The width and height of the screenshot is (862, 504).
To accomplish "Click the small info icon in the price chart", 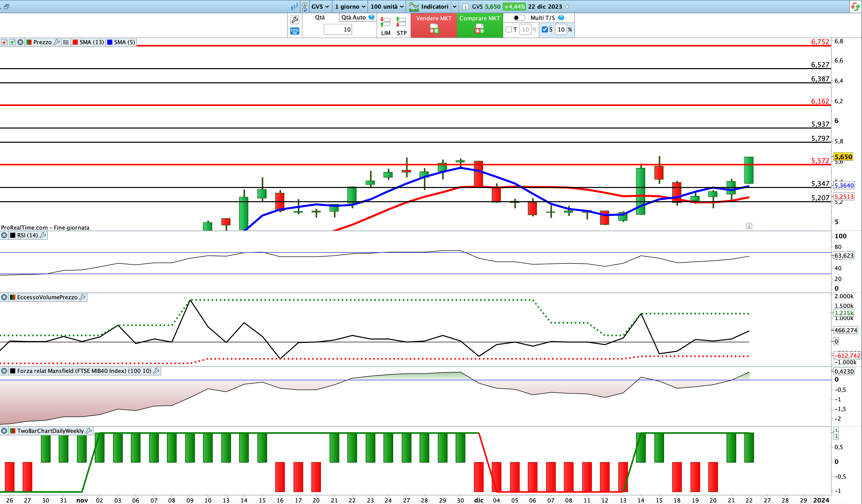I will pos(749,226).
